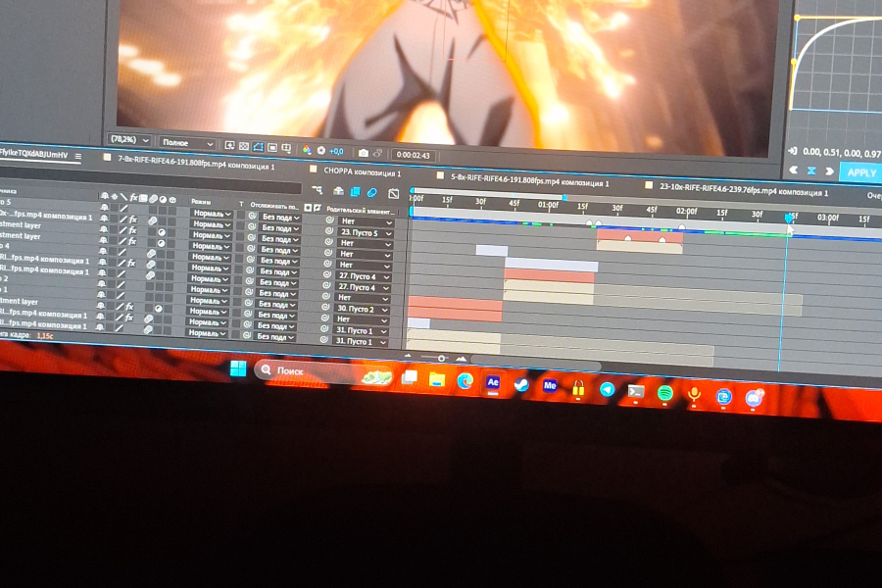
Task: Open the parent dropdown showing 23. Пусто 5
Action: (x=366, y=232)
